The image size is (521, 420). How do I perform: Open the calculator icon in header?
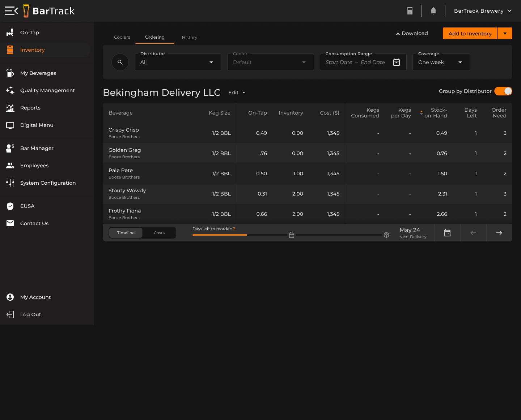[x=410, y=11]
